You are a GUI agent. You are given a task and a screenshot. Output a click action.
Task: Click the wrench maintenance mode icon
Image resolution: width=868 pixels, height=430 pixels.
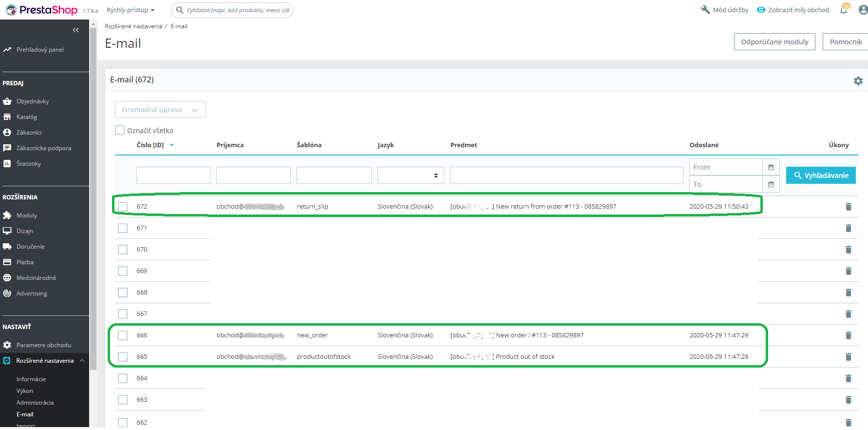tap(705, 10)
